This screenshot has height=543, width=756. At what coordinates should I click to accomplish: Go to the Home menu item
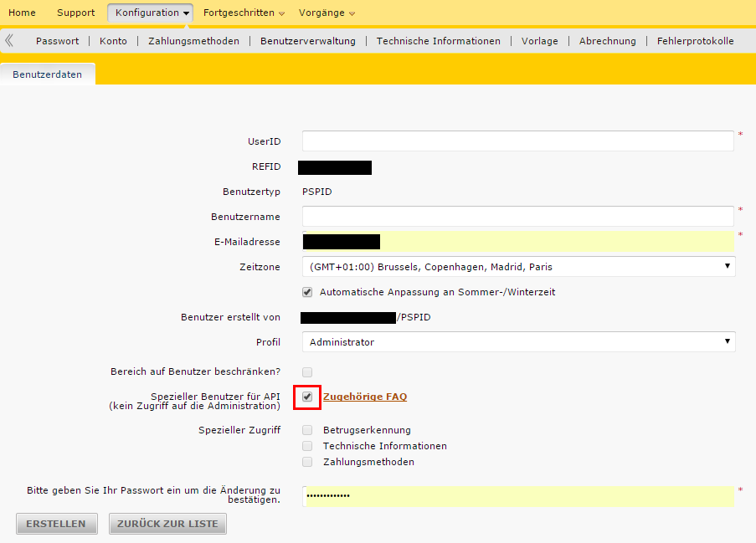point(22,13)
